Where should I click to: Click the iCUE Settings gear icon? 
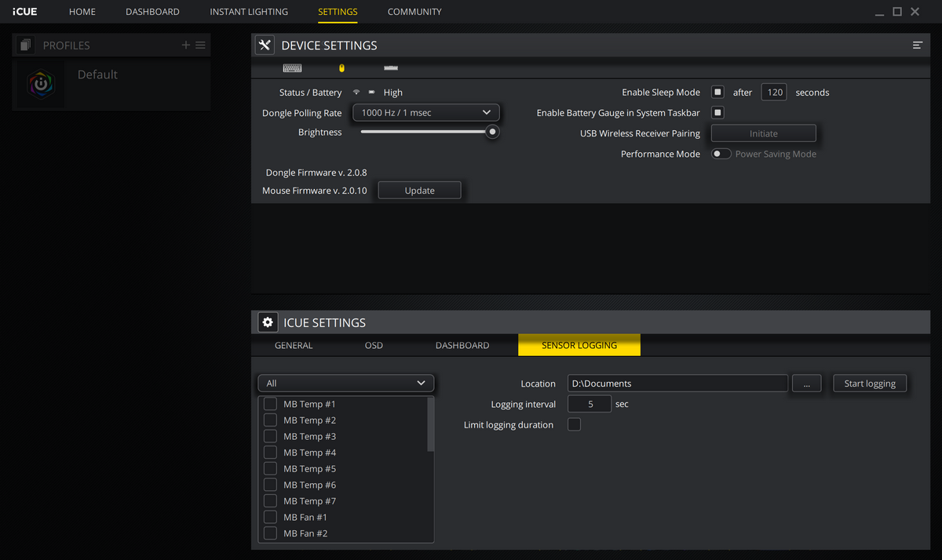click(x=268, y=322)
